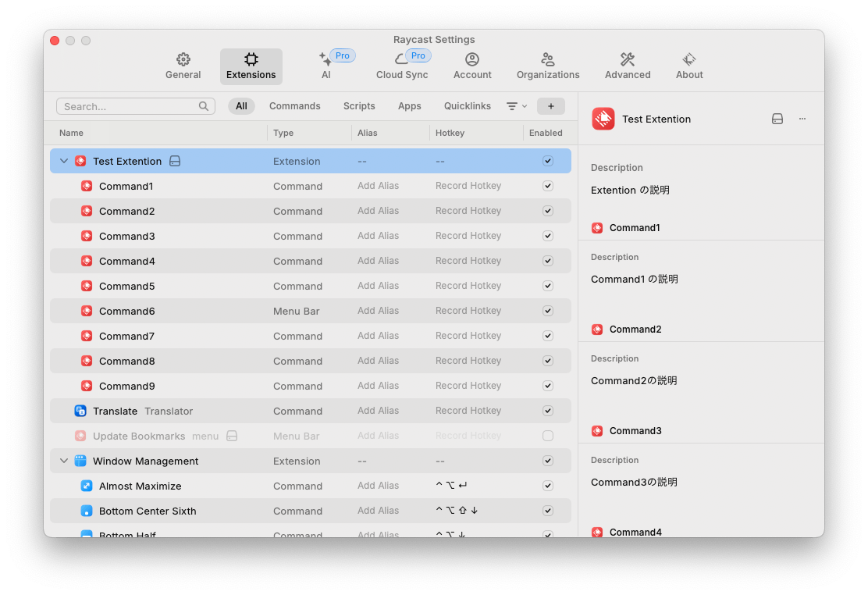Edit the Almost Maximize hotkey
Screen dimensions: 868x595
451,486
